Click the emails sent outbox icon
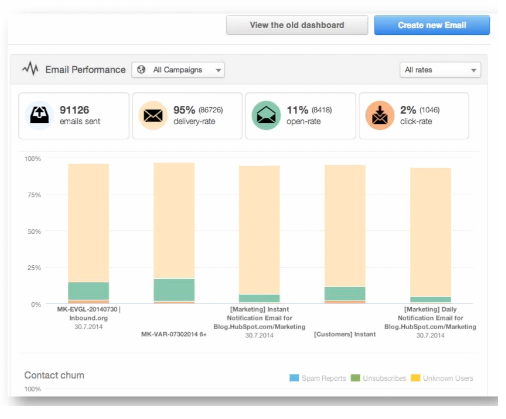 tap(39, 115)
